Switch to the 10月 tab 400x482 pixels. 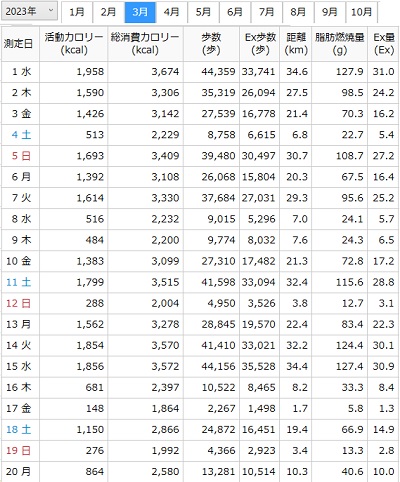362,12
